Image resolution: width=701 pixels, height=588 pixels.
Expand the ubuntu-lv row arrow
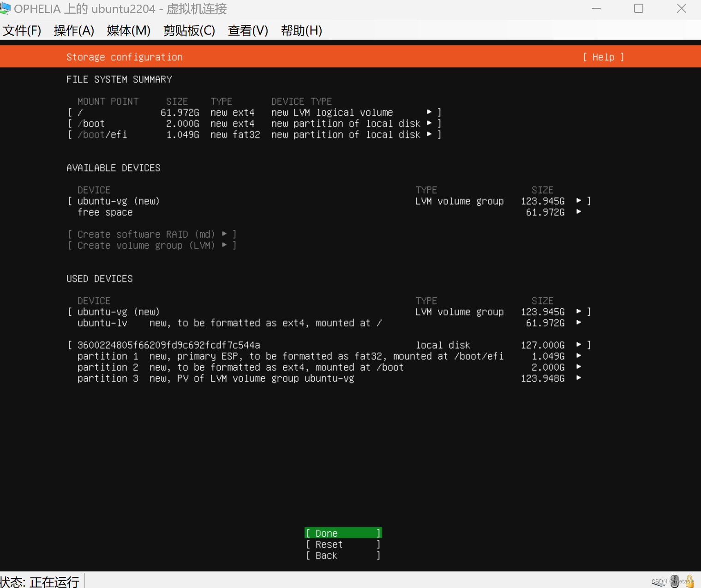579,323
